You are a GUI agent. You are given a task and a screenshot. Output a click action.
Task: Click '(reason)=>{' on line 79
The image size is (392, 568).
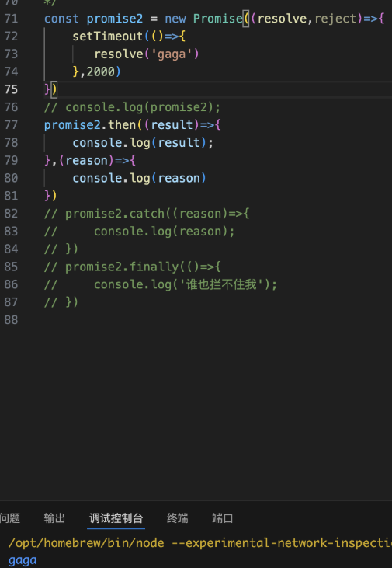pyautogui.click(x=97, y=161)
